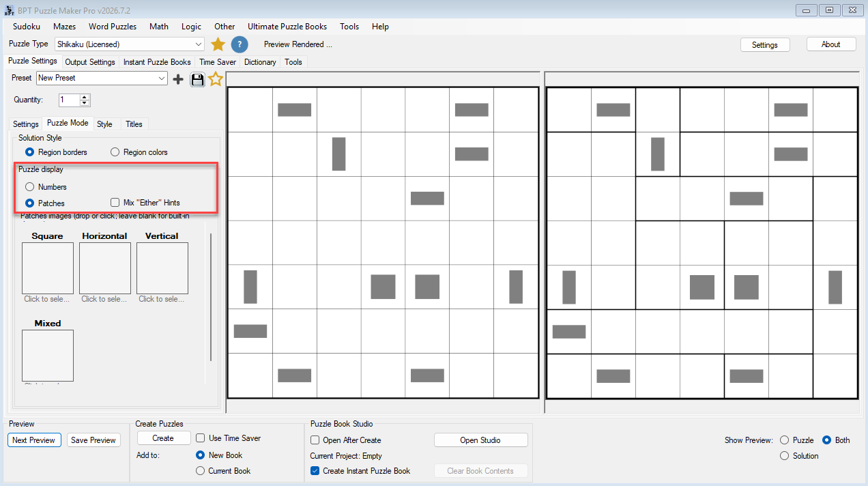Viewport: 868px width, 486px height.
Task: Enable the Mix "Either" Hints checkbox
Action: pyautogui.click(x=115, y=203)
